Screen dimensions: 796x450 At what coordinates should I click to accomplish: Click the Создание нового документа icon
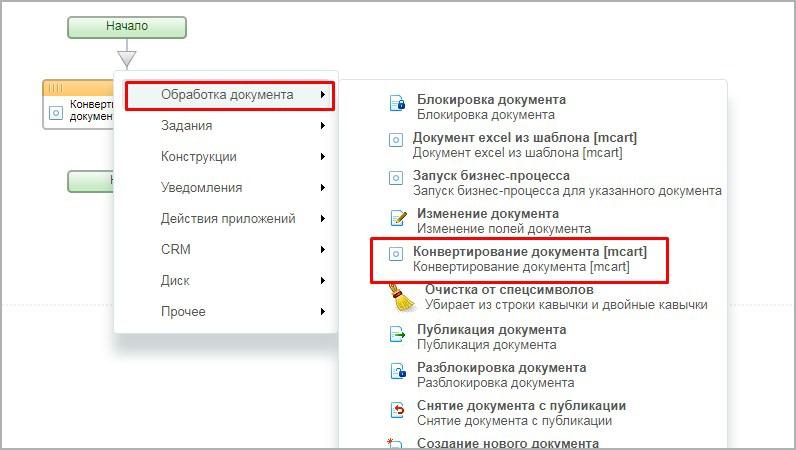(x=394, y=443)
